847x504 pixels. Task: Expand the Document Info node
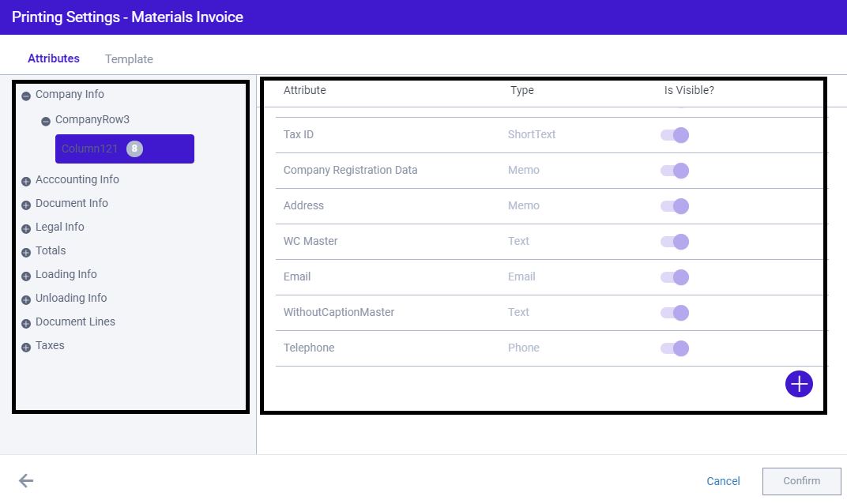pos(26,205)
